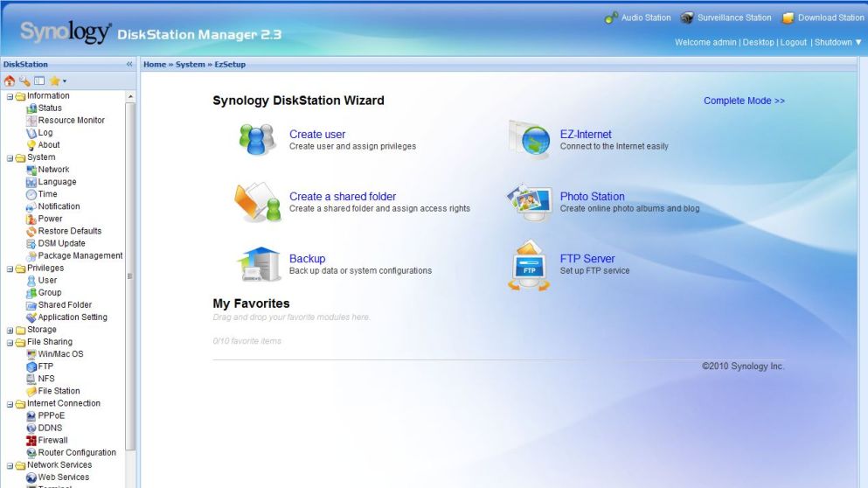Open Audio Station icon in header
868x488 pixels.
(611, 17)
